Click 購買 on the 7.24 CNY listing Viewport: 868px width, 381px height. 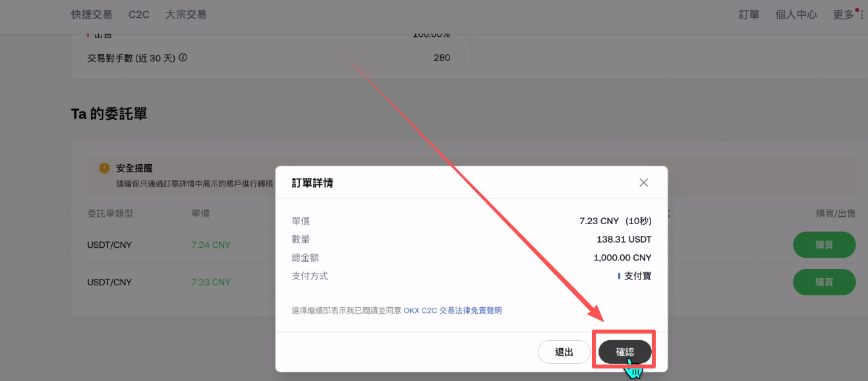coord(824,244)
